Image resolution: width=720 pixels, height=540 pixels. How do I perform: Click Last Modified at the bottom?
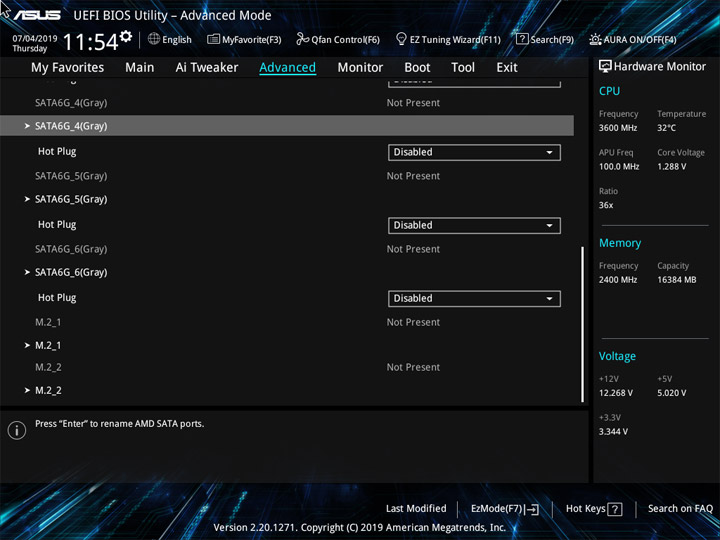(x=416, y=508)
